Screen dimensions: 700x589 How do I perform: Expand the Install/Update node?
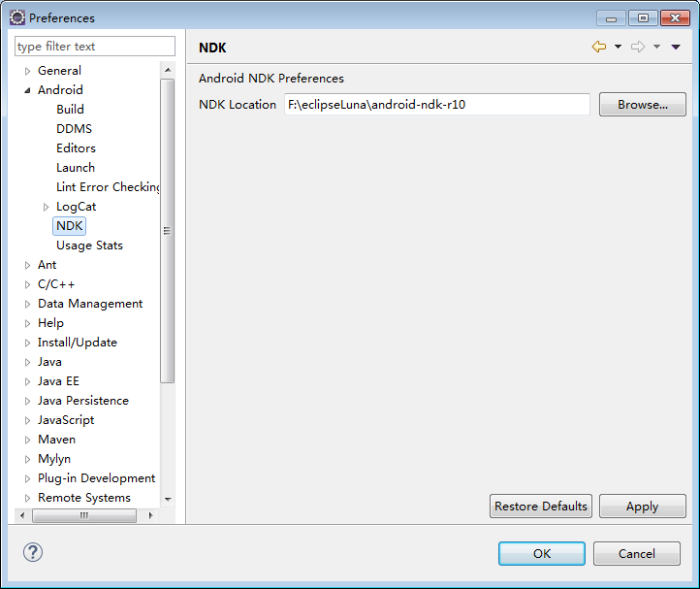tap(28, 343)
